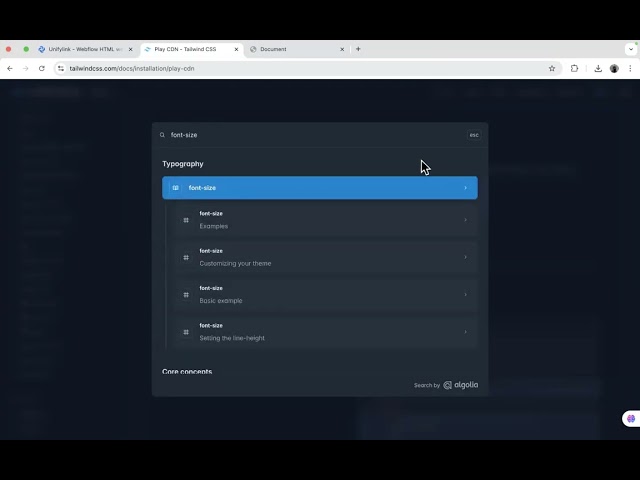Screen dimensions: 640x480
Task: Click the chevron on highlighted font-size result
Action: (465, 188)
